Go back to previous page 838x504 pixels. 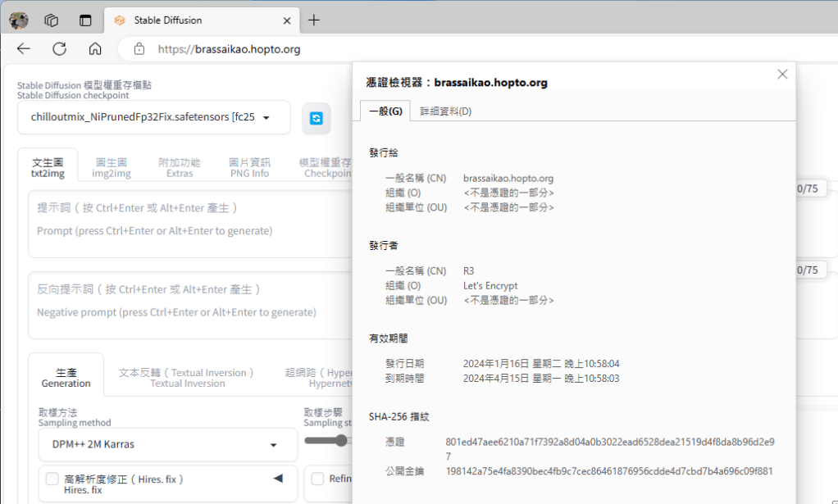pos(24,49)
